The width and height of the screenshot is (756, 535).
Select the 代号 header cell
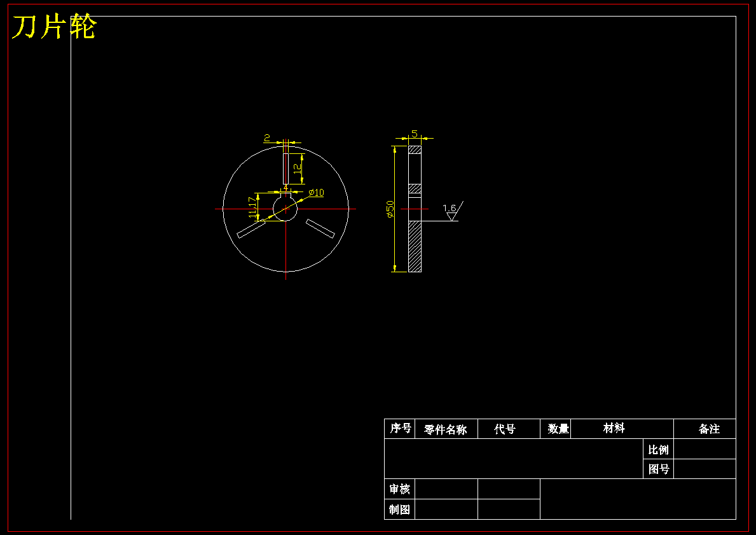click(x=509, y=429)
